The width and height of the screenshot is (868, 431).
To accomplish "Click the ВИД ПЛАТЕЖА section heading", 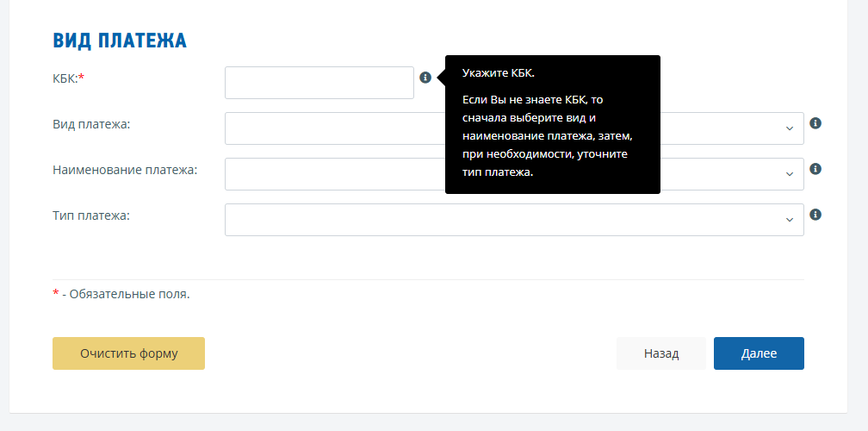I will tap(120, 41).
